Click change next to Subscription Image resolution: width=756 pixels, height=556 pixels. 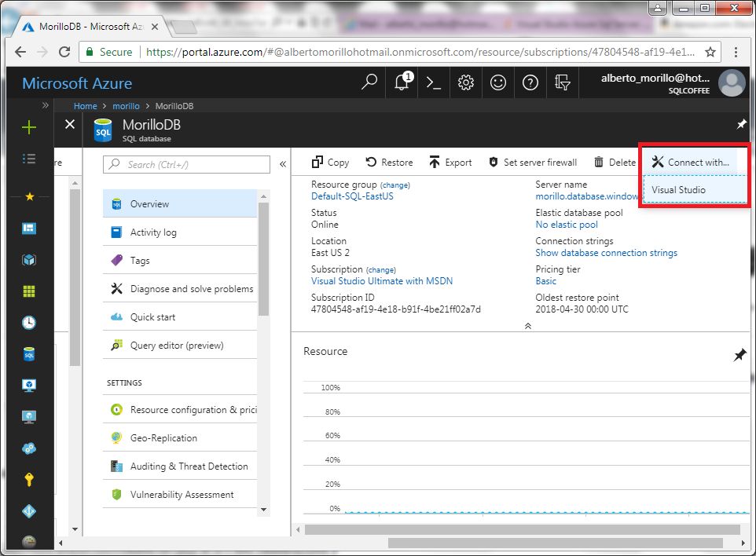pos(381,270)
